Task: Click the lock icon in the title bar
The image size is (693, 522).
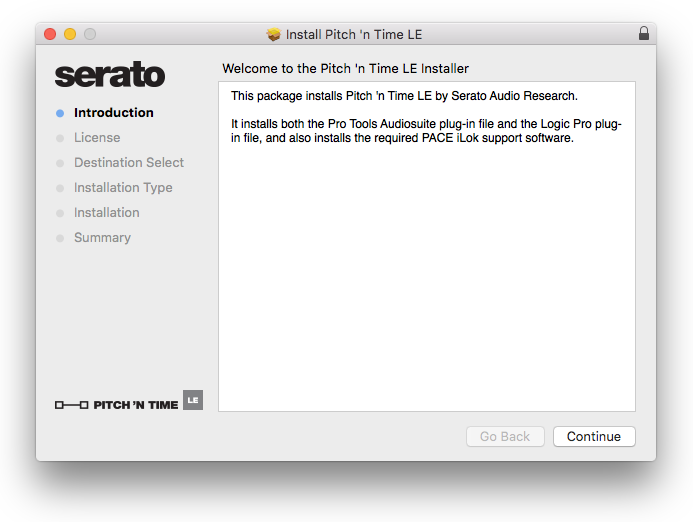Action: (x=644, y=34)
